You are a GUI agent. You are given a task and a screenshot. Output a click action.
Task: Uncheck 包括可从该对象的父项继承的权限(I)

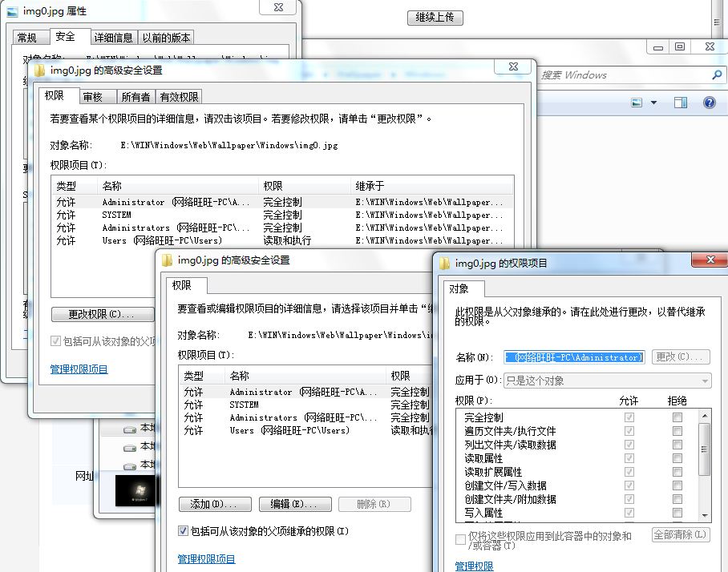click(x=183, y=530)
